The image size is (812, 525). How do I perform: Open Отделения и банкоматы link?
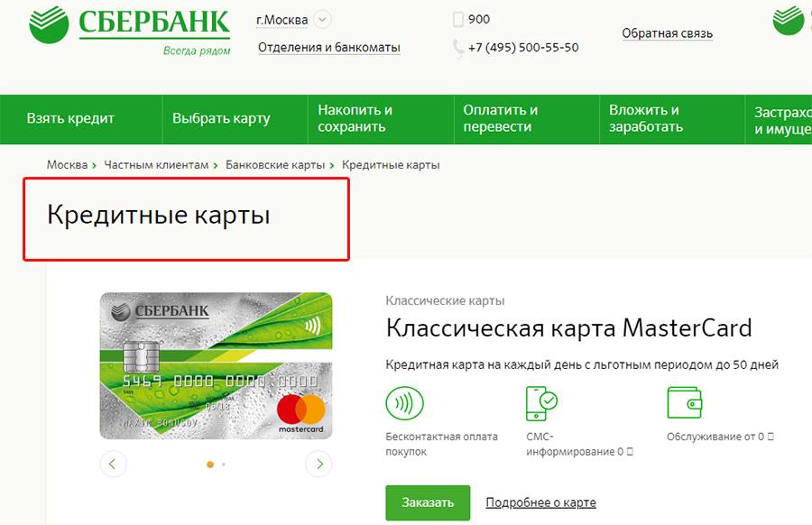click(x=328, y=48)
